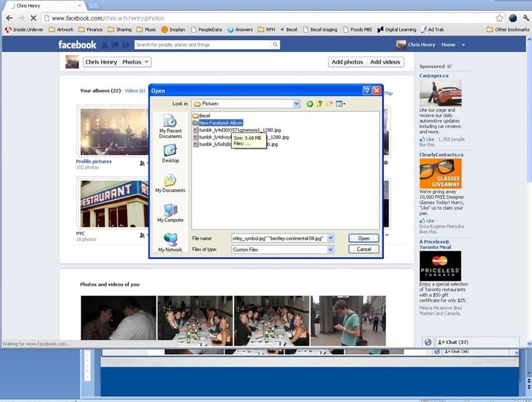Open Videos (6) link
This screenshot has width=532, height=402.
(135, 91)
